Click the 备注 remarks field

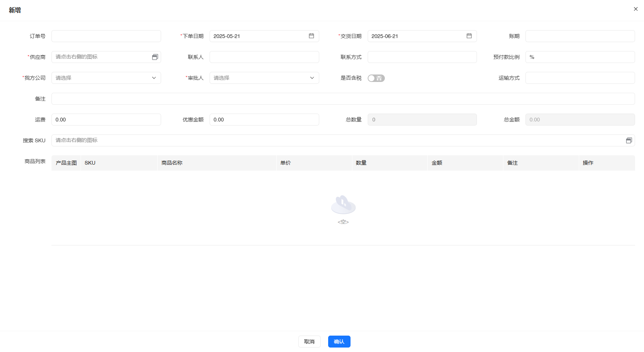[343, 99]
